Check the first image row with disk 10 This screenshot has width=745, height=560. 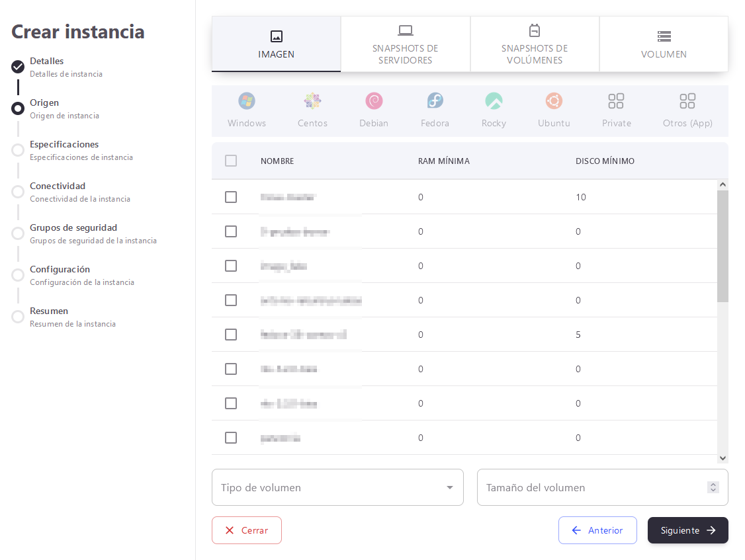point(231,197)
